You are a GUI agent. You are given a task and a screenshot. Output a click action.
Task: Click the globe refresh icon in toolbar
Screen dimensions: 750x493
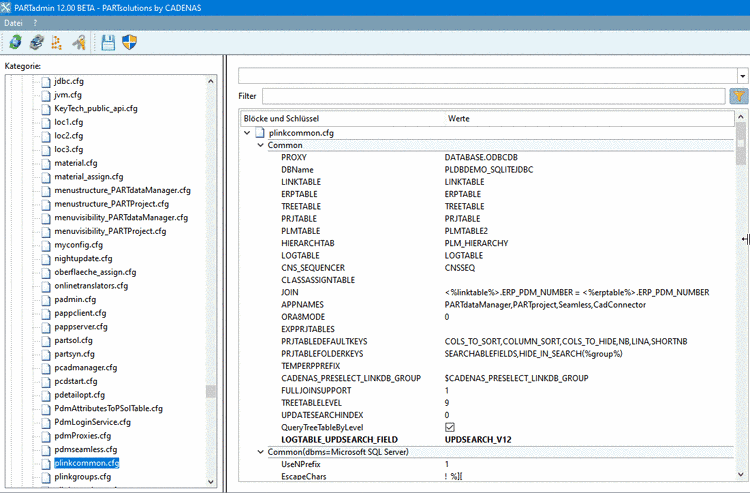tap(15, 42)
